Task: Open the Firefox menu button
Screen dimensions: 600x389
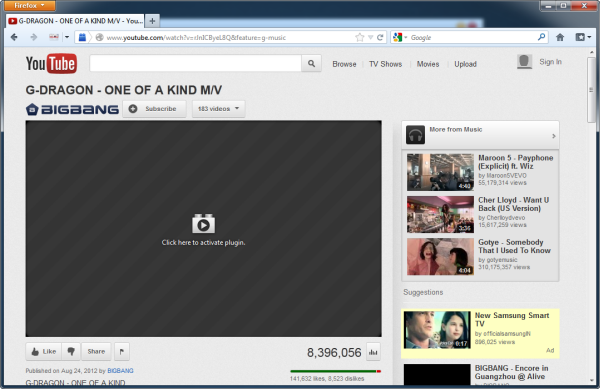Action: [29, 5]
